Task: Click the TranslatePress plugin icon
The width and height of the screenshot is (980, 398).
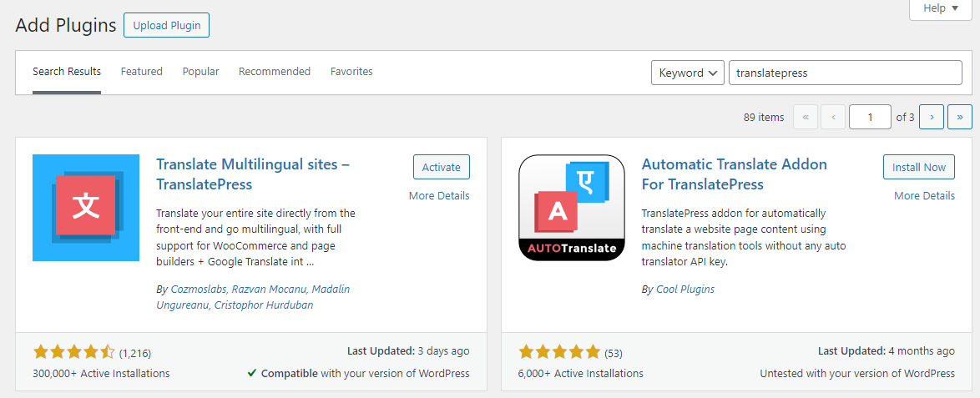Action: click(86, 208)
